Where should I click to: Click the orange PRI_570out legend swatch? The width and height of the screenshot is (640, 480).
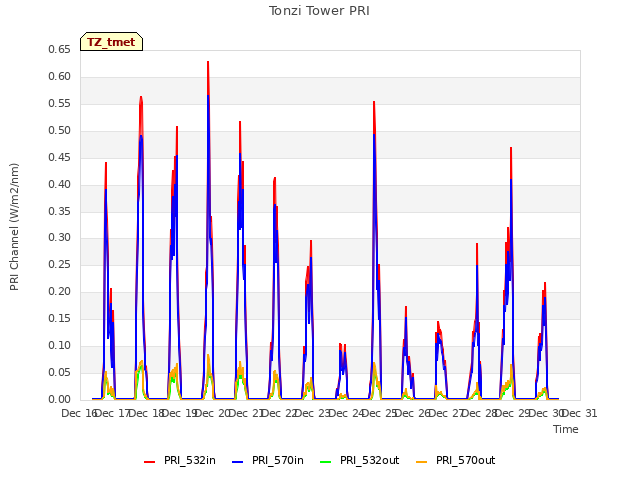[x=422, y=461]
